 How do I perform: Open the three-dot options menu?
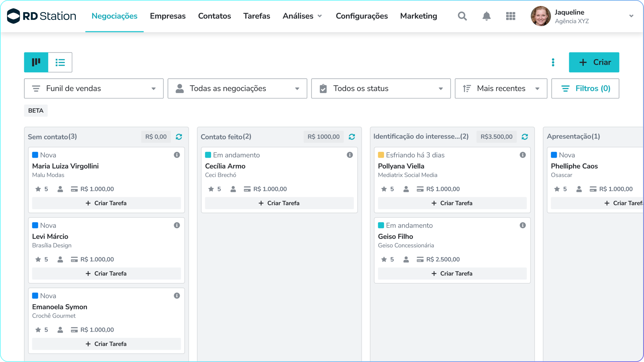click(x=553, y=62)
